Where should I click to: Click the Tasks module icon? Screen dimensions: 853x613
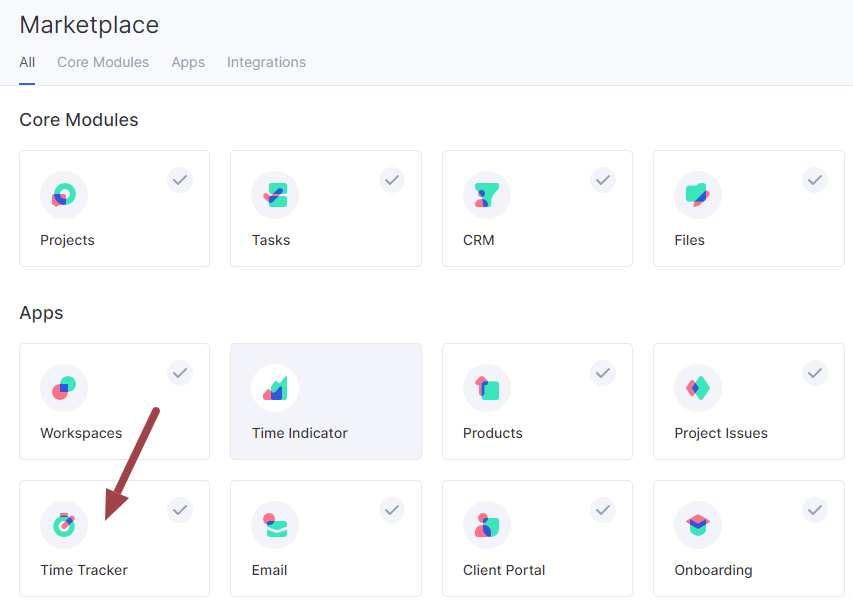pyautogui.click(x=275, y=195)
